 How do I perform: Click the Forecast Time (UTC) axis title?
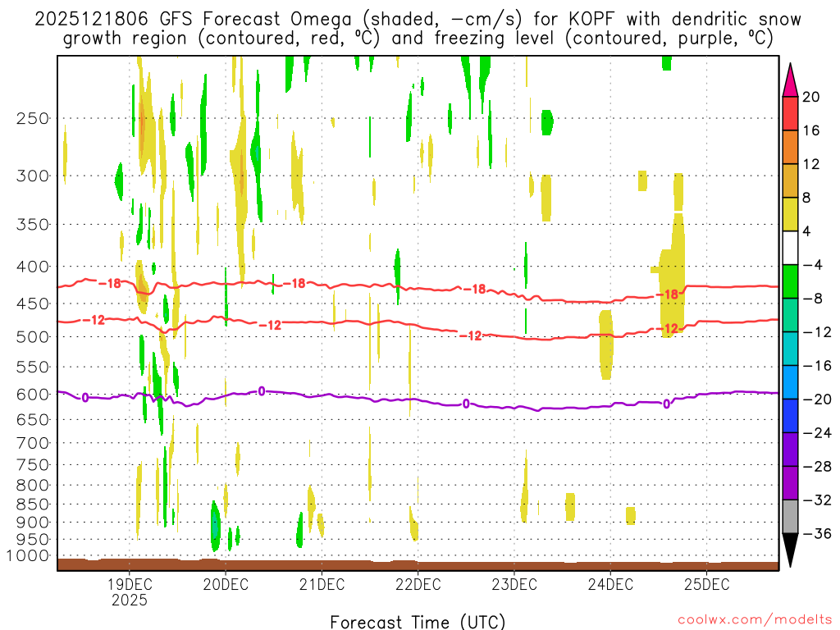click(x=418, y=621)
